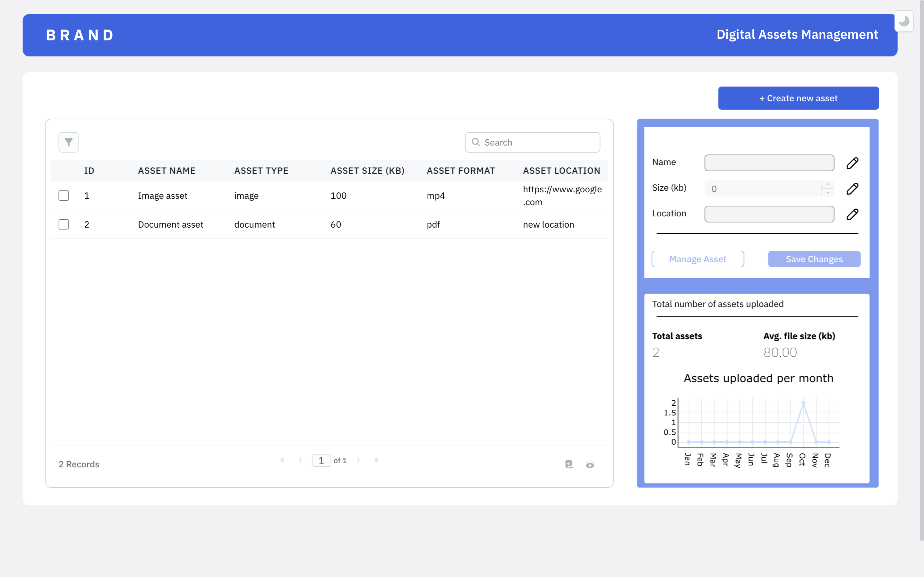The image size is (924, 577).
Task: Click the magnifier icon in search box
Action: 476,142
